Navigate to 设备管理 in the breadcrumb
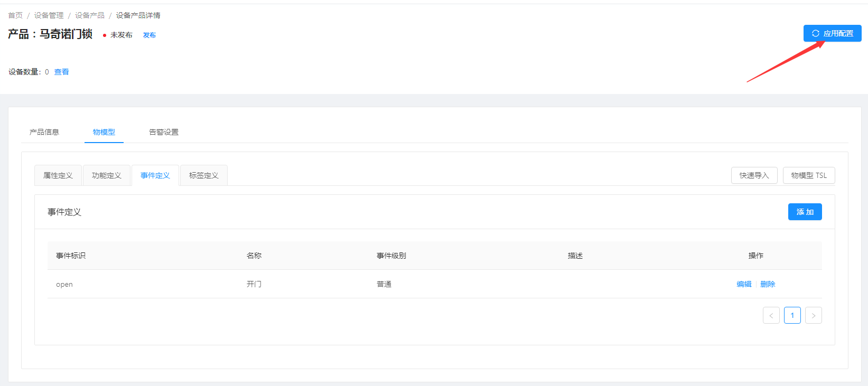868x386 pixels. pyautogui.click(x=49, y=15)
